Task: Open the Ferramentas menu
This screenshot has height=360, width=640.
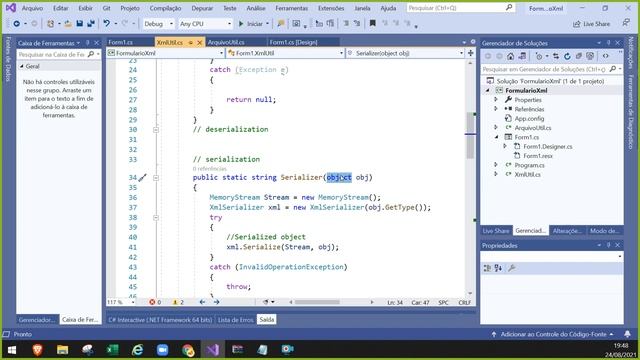Action: (291, 8)
